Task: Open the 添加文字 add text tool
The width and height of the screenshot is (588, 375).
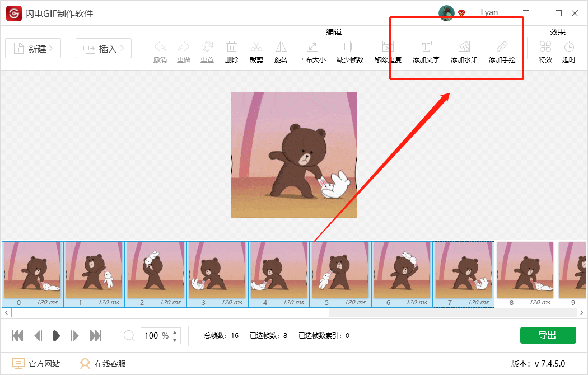Action: point(426,47)
